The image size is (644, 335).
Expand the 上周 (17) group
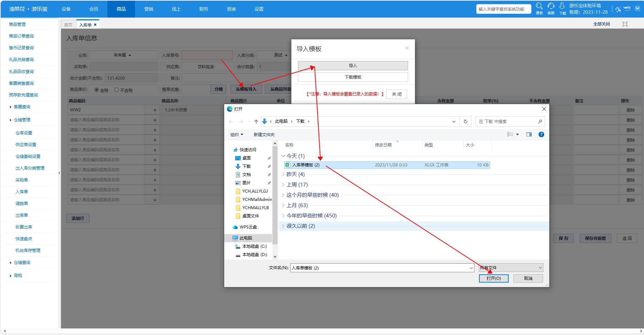pos(283,185)
